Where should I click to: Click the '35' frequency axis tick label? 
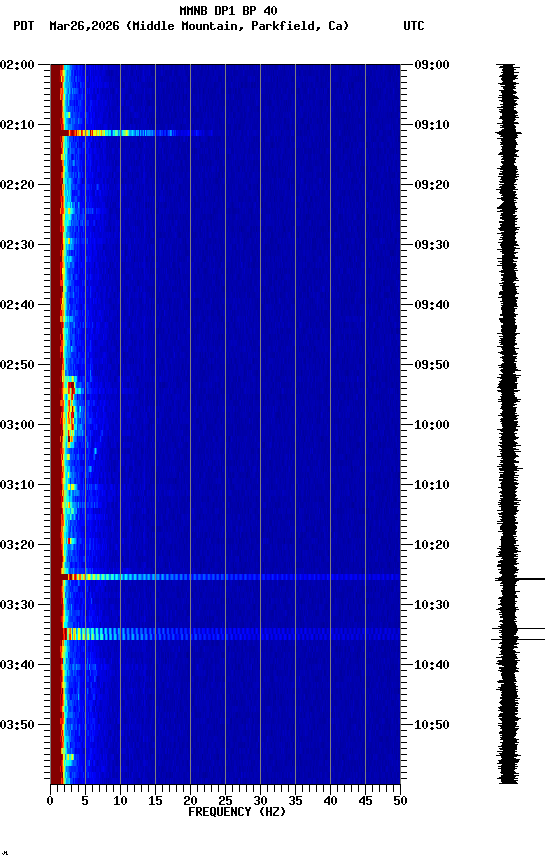coord(295,801)
